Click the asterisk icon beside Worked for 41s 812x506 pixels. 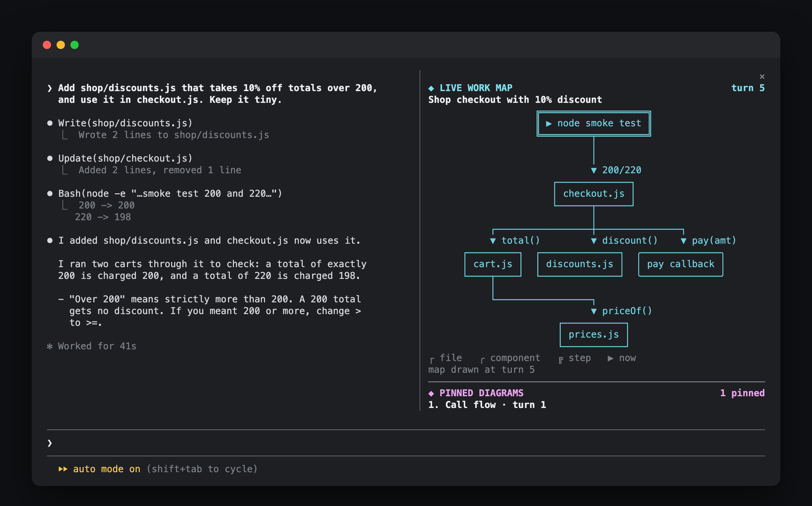50,346
